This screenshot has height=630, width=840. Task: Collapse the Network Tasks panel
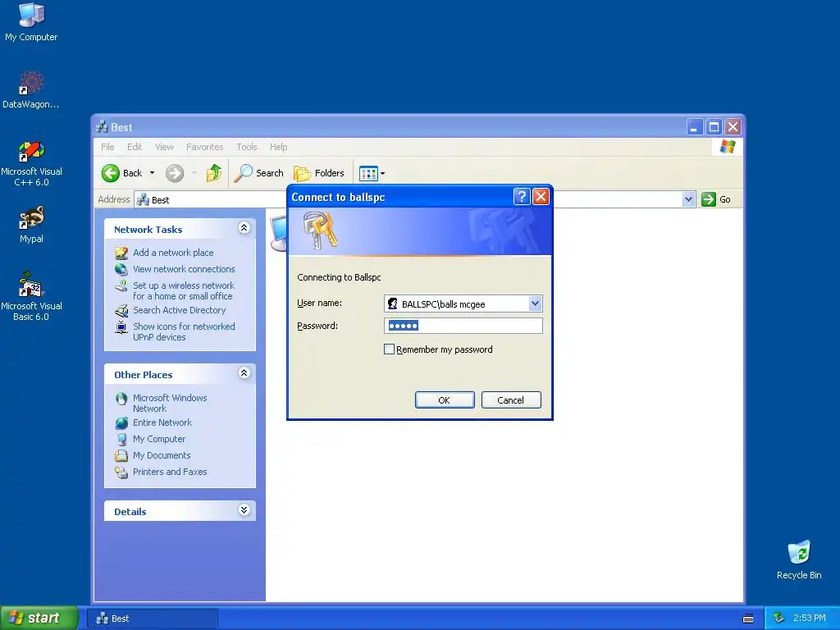click(244, 228)
